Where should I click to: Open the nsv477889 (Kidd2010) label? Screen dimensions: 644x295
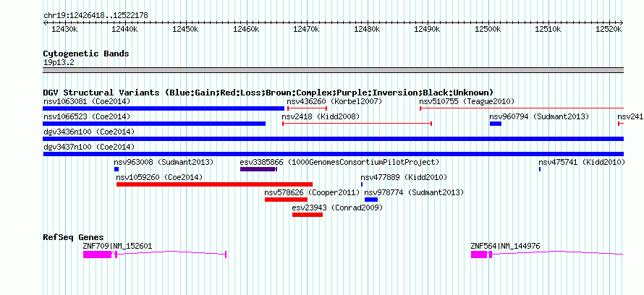404,177
